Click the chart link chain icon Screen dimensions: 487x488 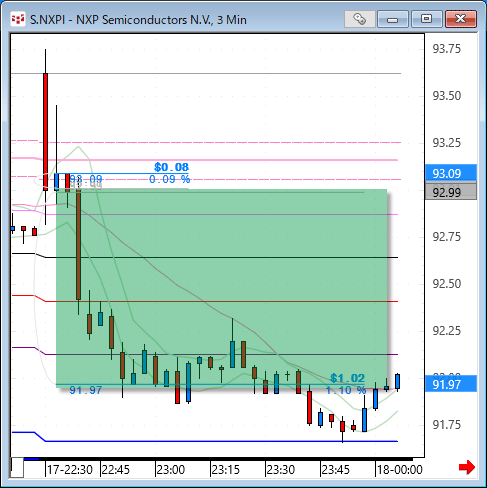[359, 19]
